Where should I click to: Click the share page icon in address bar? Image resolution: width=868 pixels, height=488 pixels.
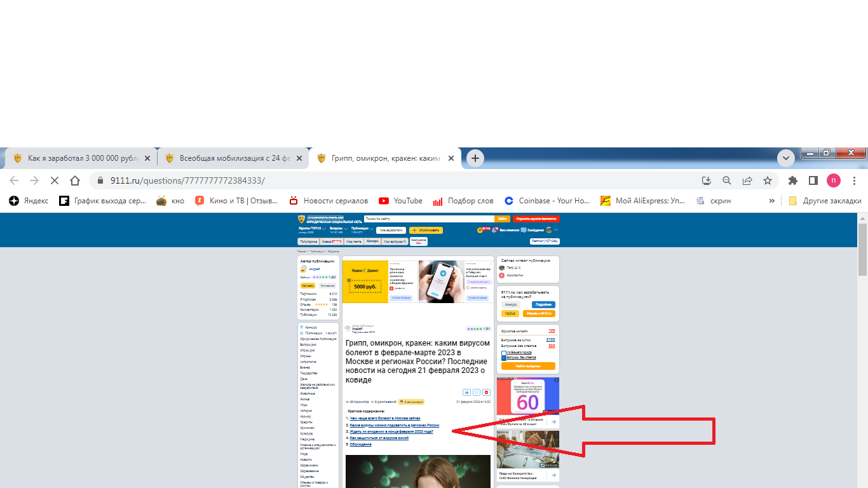[x=747, y=180]
